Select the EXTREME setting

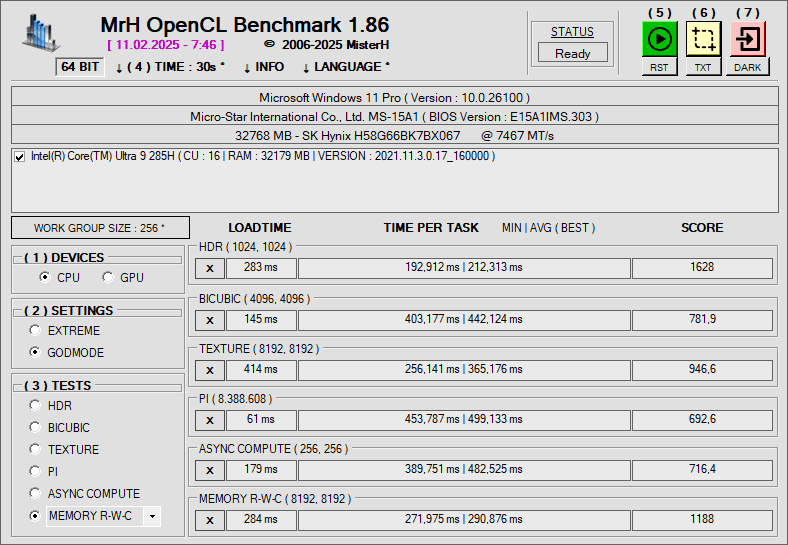point(35,330)
